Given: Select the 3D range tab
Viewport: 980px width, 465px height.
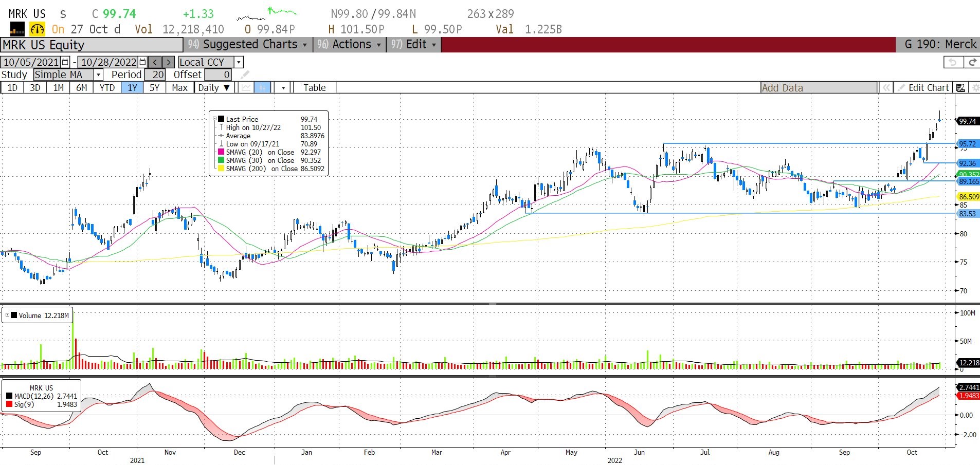Looking at the screenshot, I should point(35,87).
